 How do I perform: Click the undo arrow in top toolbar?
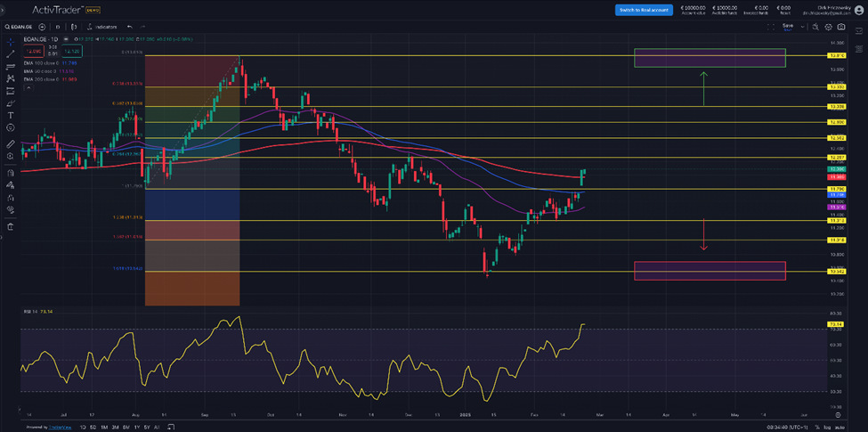tap(130, 27)
